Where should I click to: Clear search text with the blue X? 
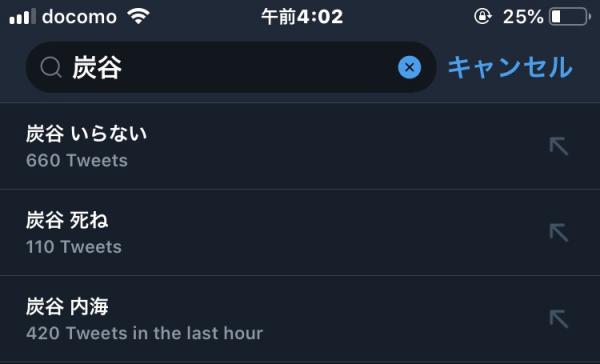point(409,67)
